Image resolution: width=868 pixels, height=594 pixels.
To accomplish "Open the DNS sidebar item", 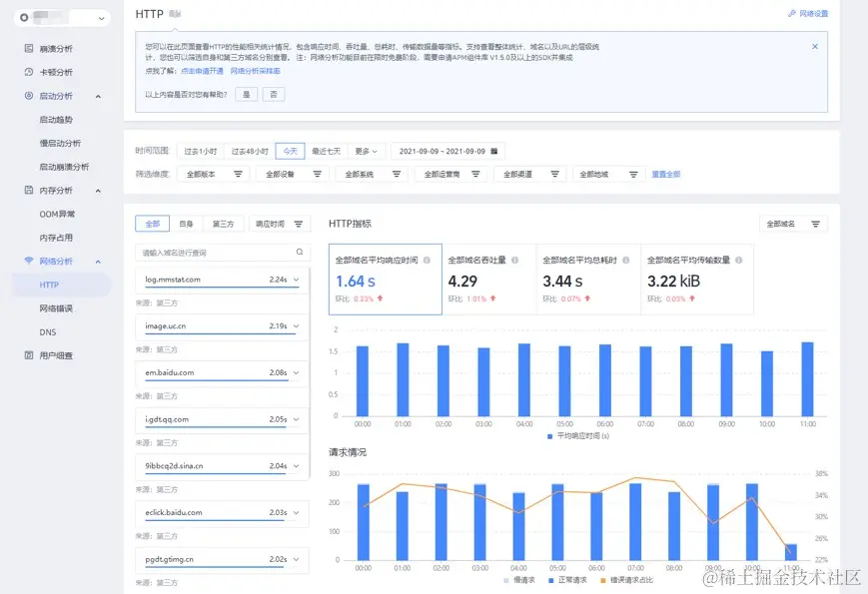I will pos(48,332).
